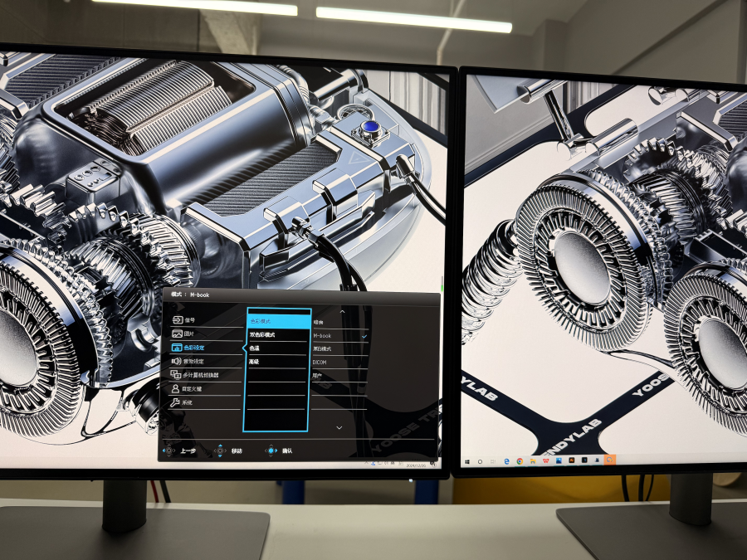
Task: Open the 多计算机切换器 KVM icon
Action: [176, 375]
